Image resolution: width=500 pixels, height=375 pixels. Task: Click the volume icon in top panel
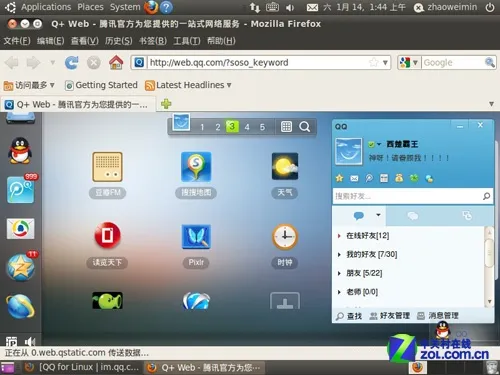click(290, 7)
